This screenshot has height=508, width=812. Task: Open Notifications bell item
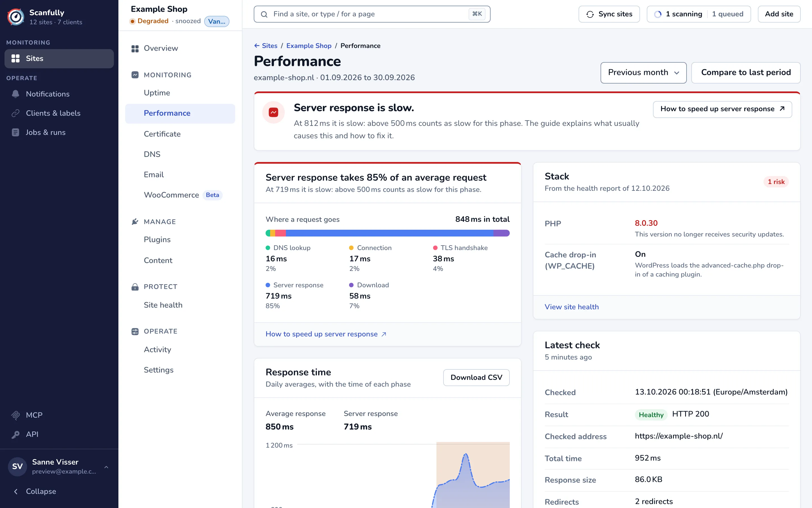[x=59, y=94]
